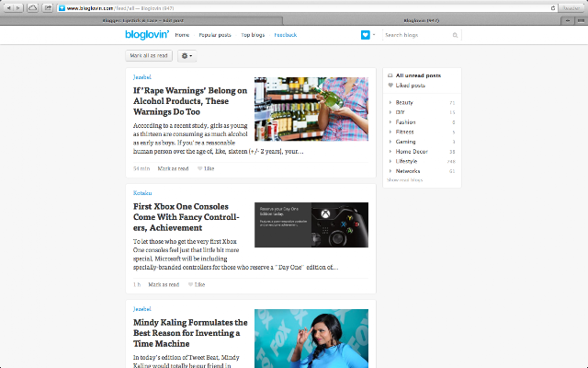This screenshot has width=588, height=368.
Task: Go forward with Safari's forward arrow
Action: pyautogui.click(x=18, y=8)
